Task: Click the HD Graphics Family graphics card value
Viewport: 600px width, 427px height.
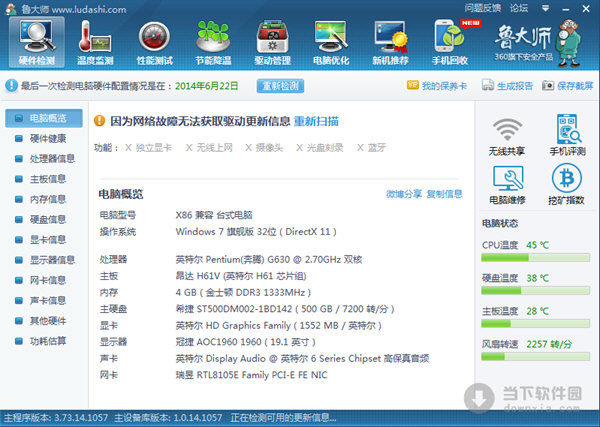Action: point(279,326)
